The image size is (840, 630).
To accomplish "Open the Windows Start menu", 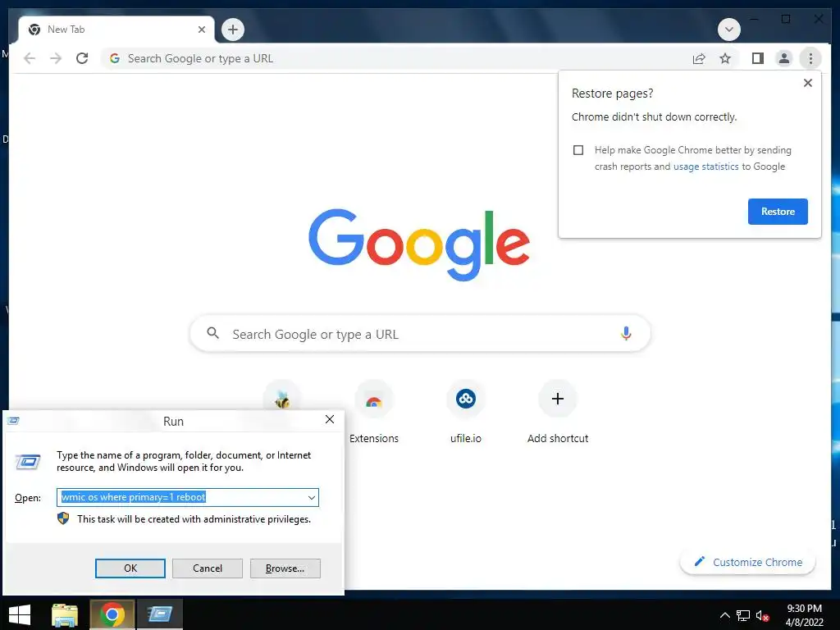I will [20, 614].
